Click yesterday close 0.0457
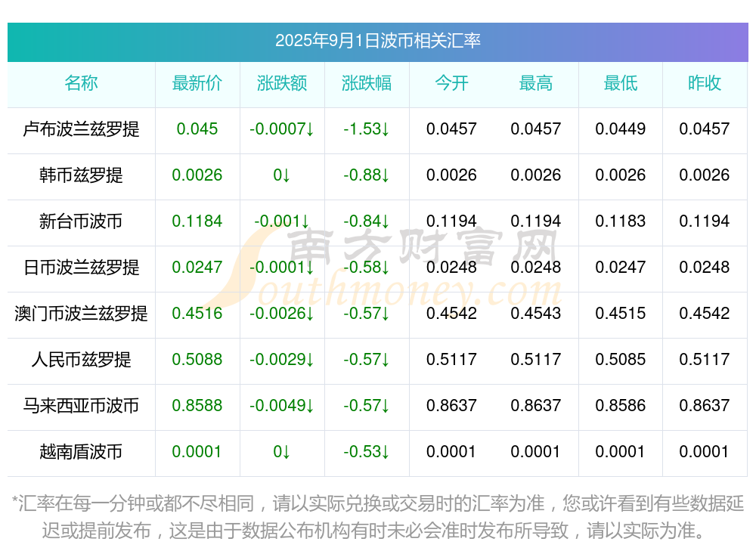Screen dimensions: 756x554 (x=705, y=129)
